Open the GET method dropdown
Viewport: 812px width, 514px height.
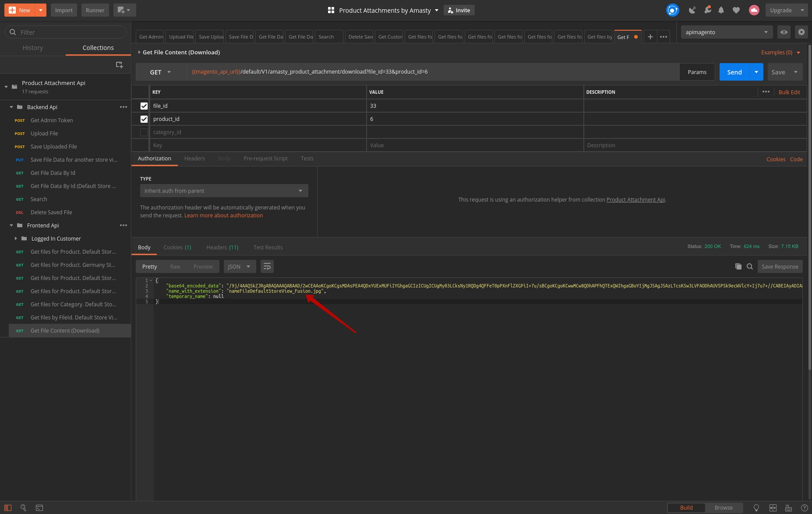pyautogui.click(x=160, y=72)
